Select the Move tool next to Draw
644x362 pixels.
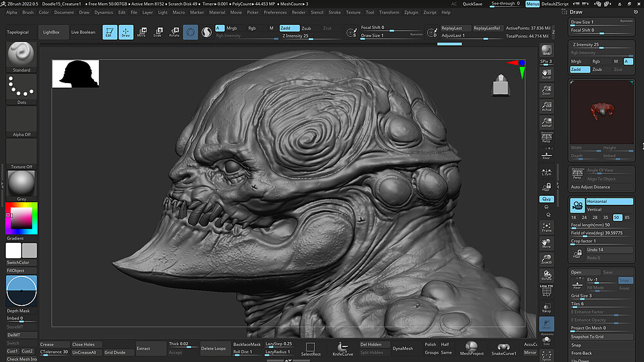(142, 32)
